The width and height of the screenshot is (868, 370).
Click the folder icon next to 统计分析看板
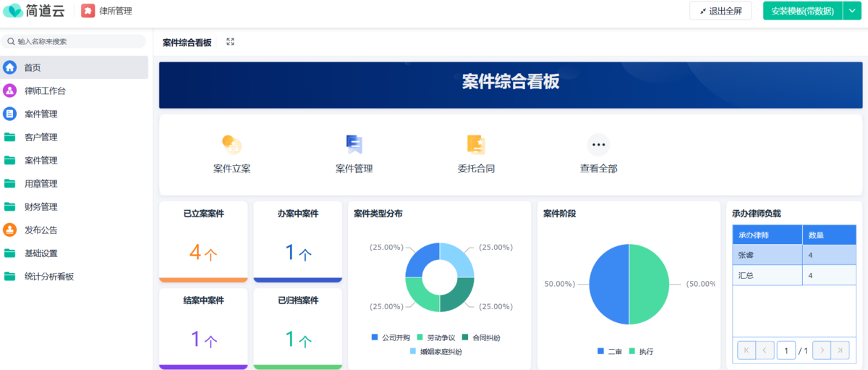coord(9,276)
